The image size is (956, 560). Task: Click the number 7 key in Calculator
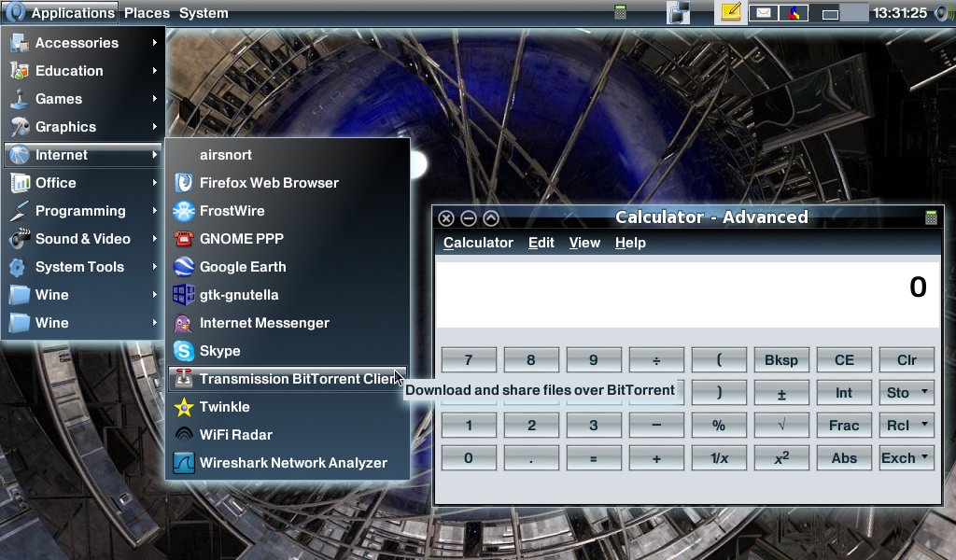[469, 360]
